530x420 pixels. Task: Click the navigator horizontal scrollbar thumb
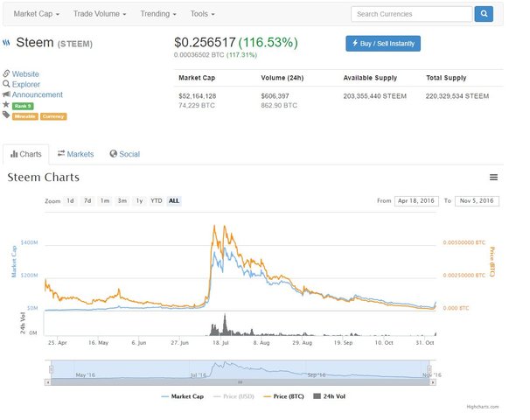240,382
